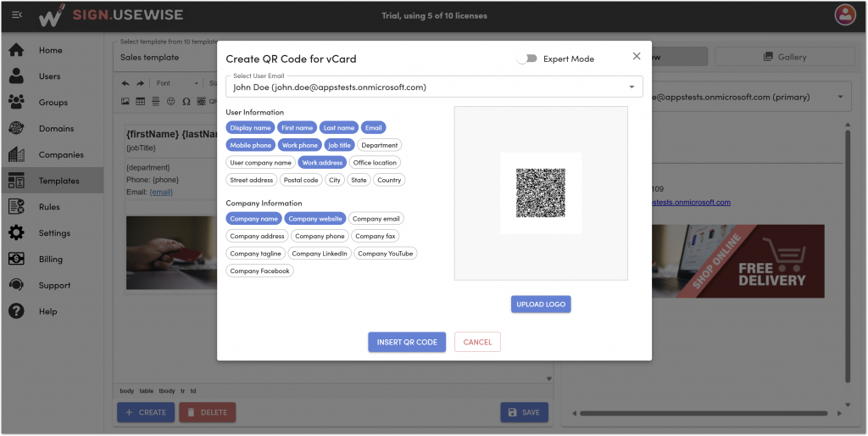Screen dimensions: 868x436
Task: Insert image via editor toolbar icon
Action: (125, 102)
